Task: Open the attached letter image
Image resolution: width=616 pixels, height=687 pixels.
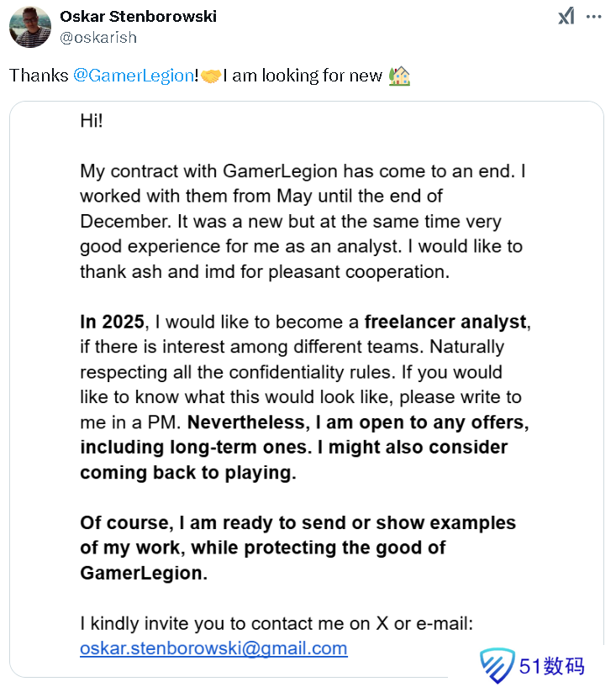Action: [x=307, y=386]
